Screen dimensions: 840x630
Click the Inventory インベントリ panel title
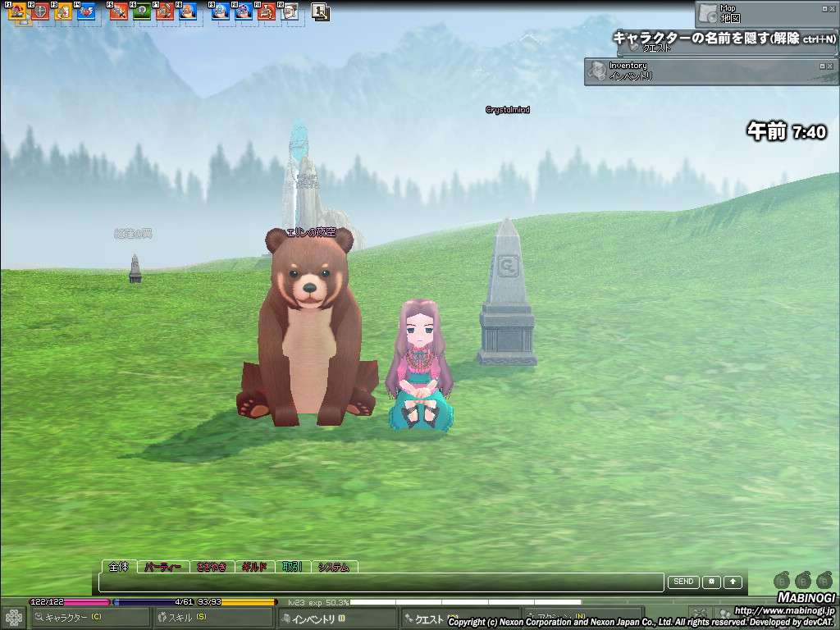pos(631,71)
